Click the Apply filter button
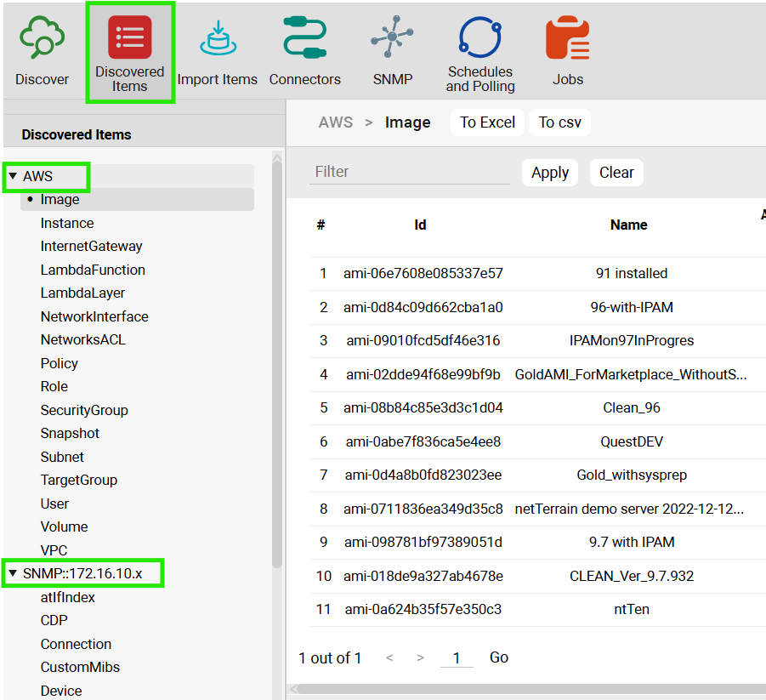This screenshot has width=766, height=700. (x=549, y=173)
